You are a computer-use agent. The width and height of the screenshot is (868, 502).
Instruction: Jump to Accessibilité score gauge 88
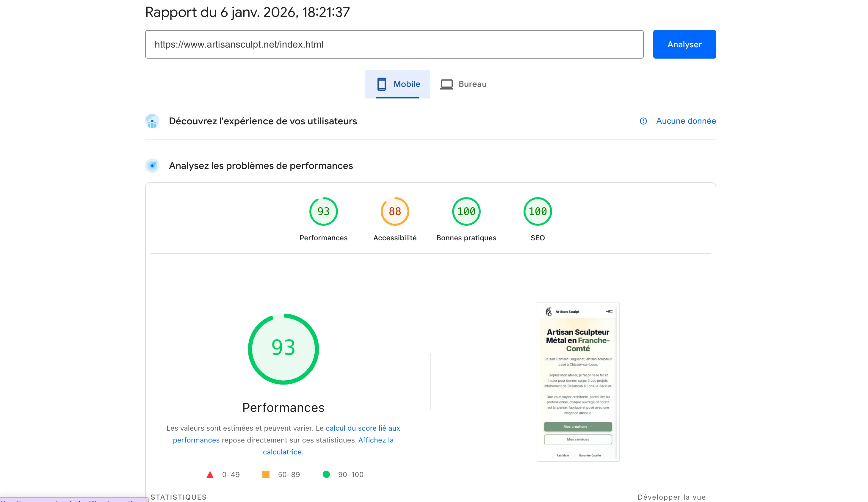[x=395, y=211]
